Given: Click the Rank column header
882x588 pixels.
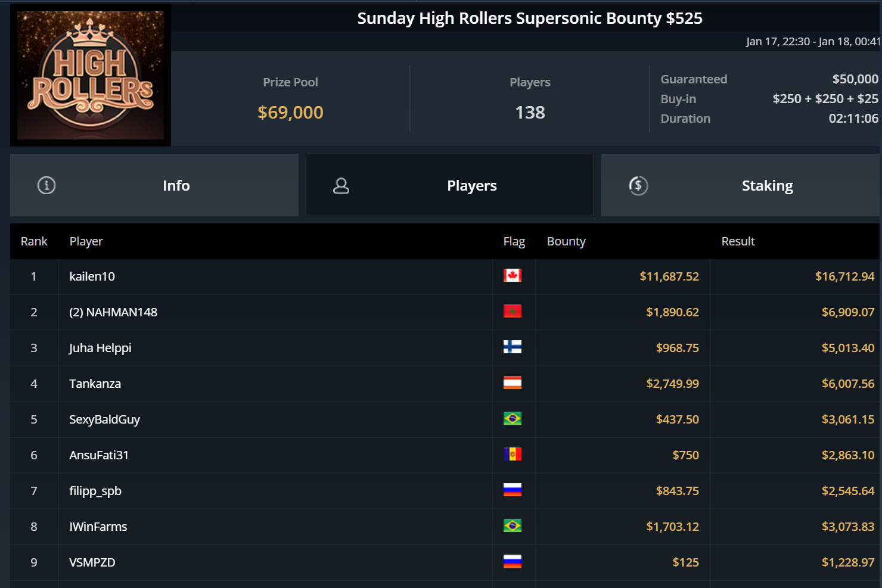Looking at the screenshot, I should pos(34,241).
